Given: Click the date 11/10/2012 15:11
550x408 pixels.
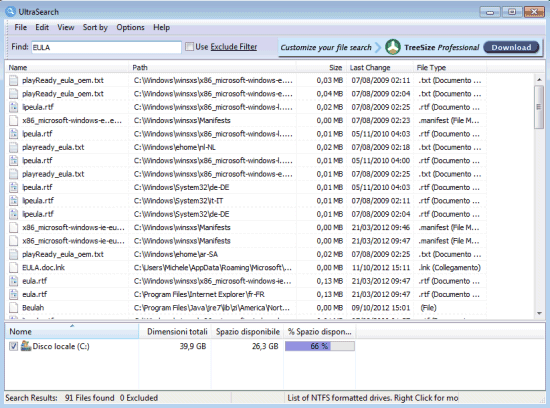Looking at the screenshot, I should pyautogui.click(x=381, y=268).
